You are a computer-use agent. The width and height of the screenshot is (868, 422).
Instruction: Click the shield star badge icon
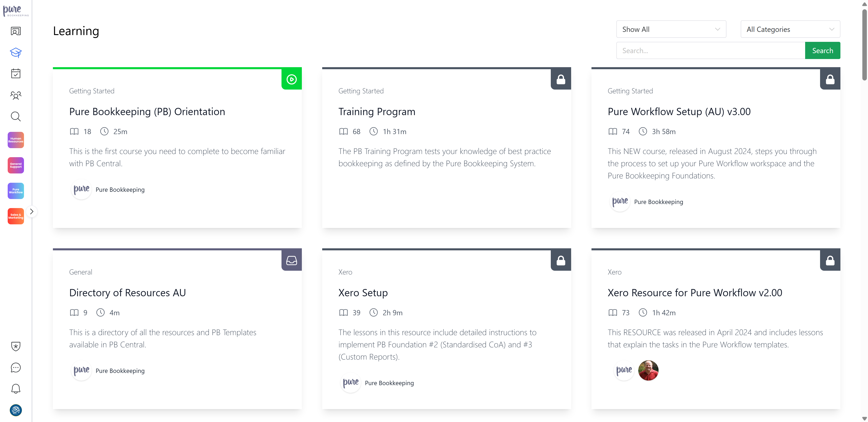16,346
